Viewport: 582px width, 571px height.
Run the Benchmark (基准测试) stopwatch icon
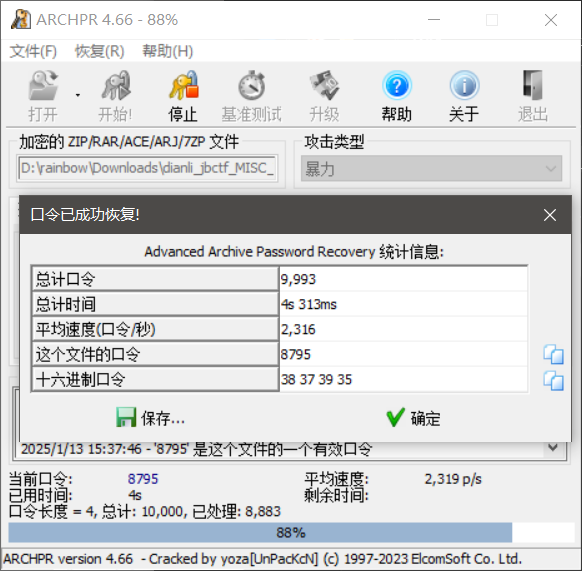click(252, 86)
